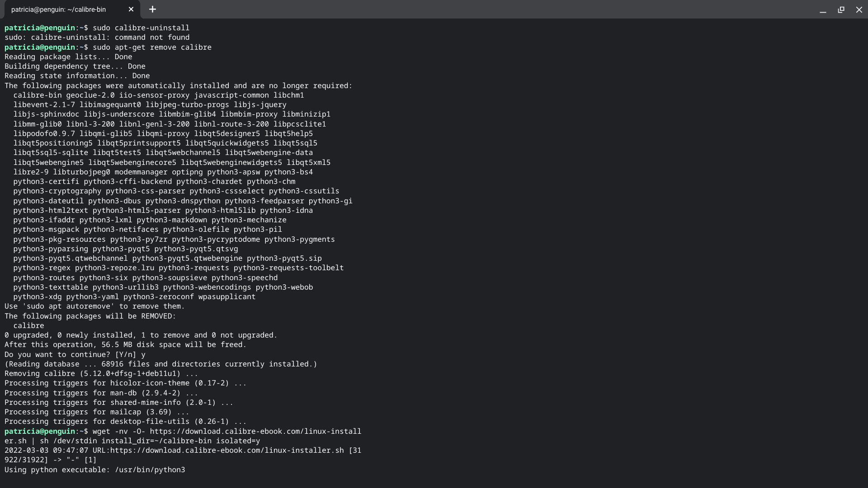Select the patricia@penguin: ~/calibre-bin tab
This screenshot has height=488, width=868.
point(59,9)
